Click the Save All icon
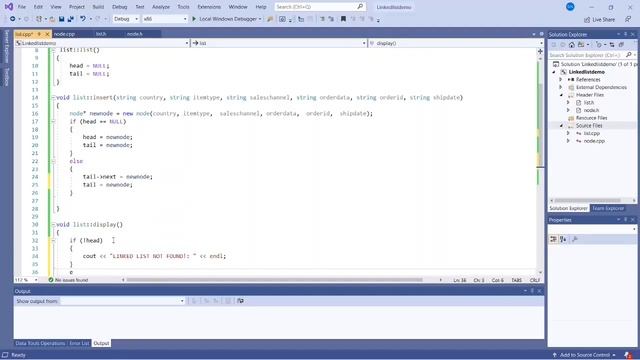This screenshot has height=360, width=640. [71, 19]
